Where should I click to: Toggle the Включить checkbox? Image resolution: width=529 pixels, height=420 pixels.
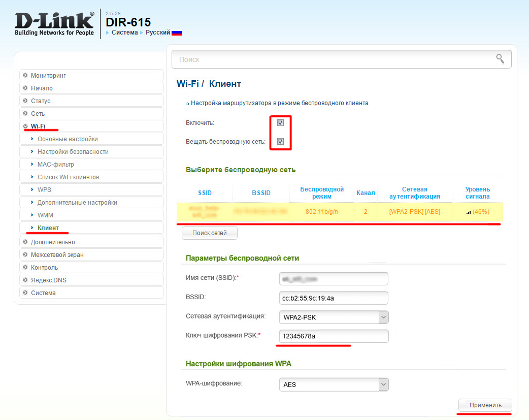coord(280,122)
